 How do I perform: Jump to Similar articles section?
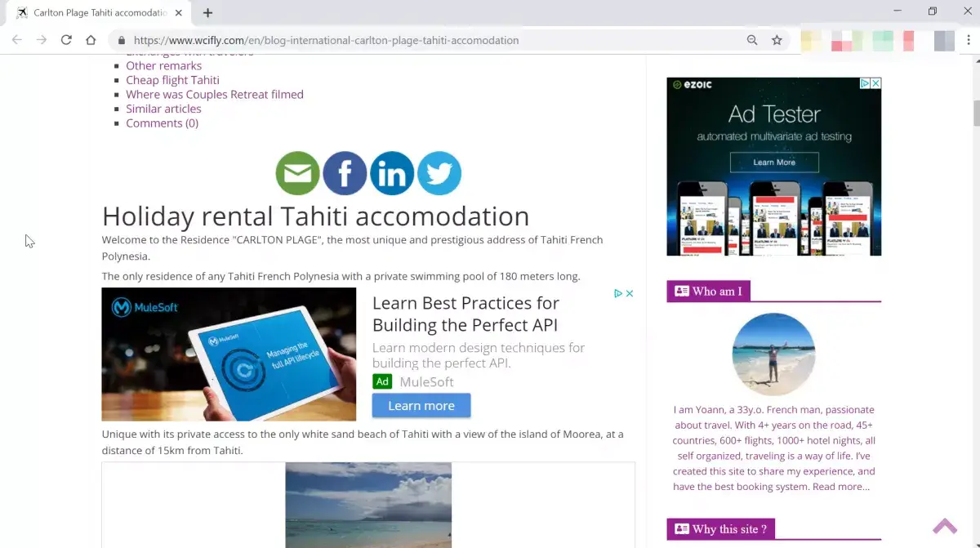coord(163,109)
